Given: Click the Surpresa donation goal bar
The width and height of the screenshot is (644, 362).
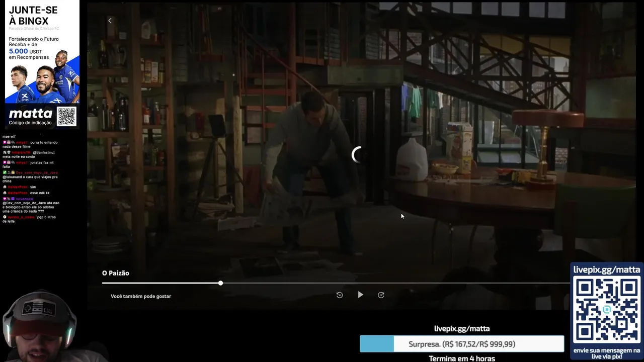Looking at the screenshot, I should pyautogui.click(x=462, y=344).
